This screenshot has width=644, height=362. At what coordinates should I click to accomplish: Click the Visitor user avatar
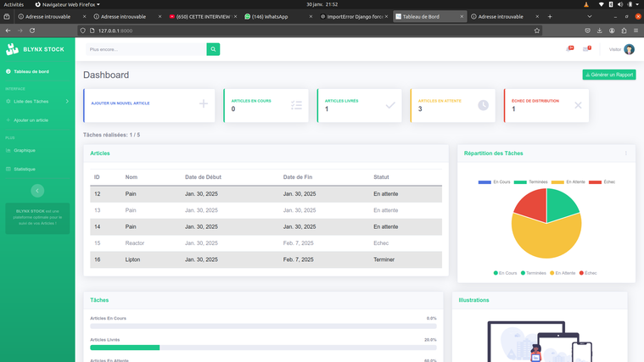[629, 49]
